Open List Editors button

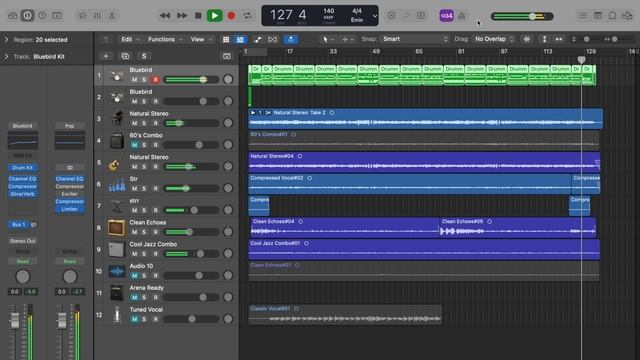click(x=582, y=16)
